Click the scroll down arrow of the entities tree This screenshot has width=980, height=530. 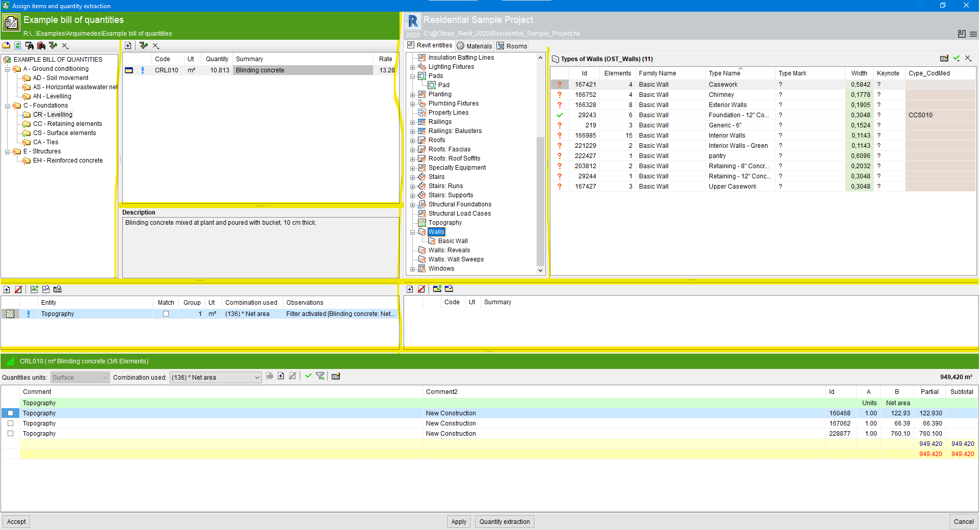tap(541, 271)
